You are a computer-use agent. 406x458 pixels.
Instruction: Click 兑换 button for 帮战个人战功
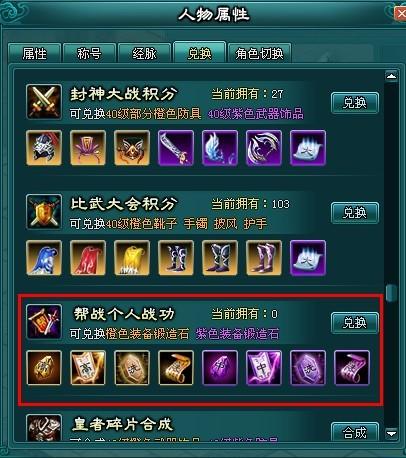[355, 323]
